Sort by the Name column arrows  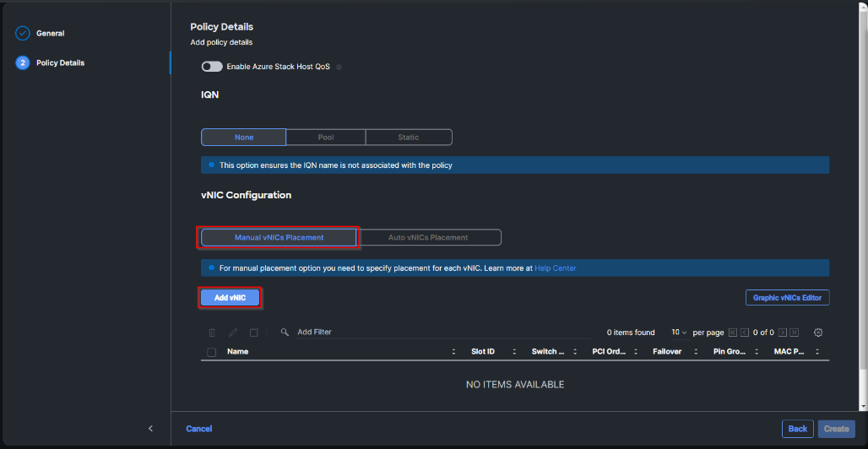455,352
